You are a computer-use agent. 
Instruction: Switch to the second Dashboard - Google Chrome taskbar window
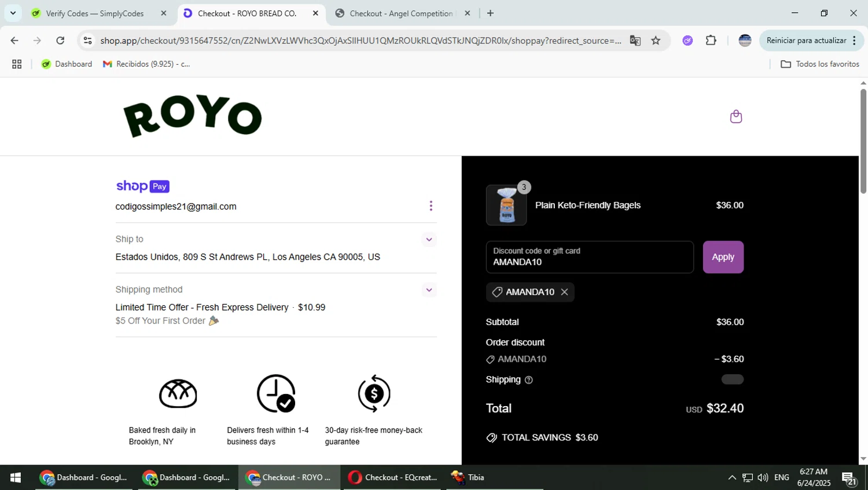(x=186, y=477)
